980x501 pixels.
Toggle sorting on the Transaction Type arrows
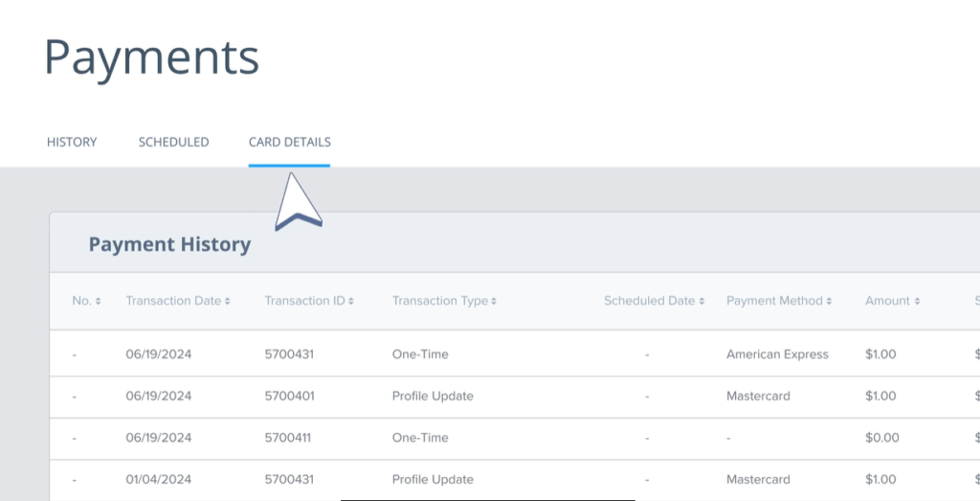click(494, 302)
